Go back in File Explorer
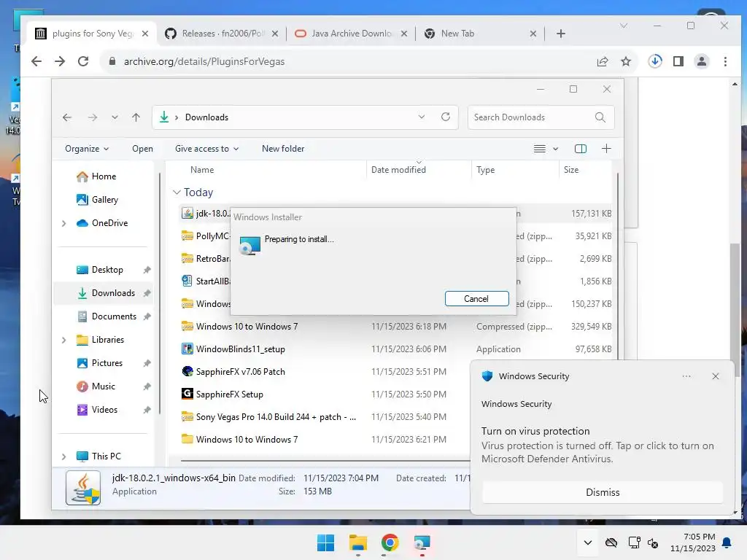747x560 pixels. pyautogui.click(x=66, y=117)
